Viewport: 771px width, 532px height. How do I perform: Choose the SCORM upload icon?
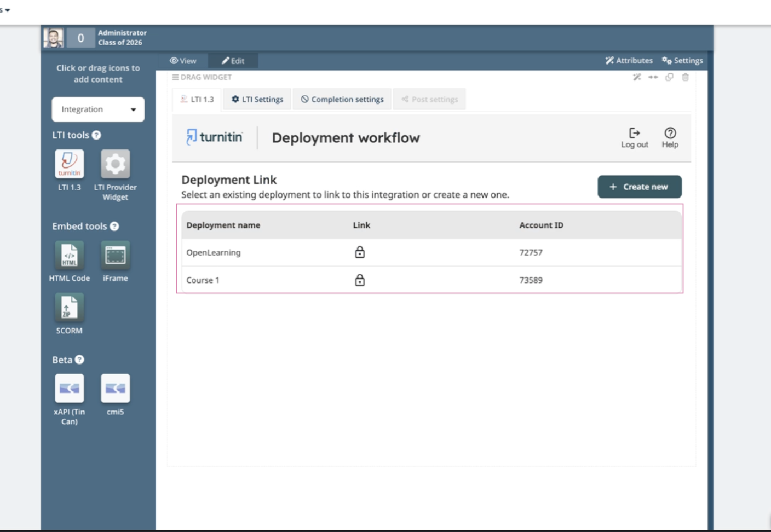click(x=70, y=307)
